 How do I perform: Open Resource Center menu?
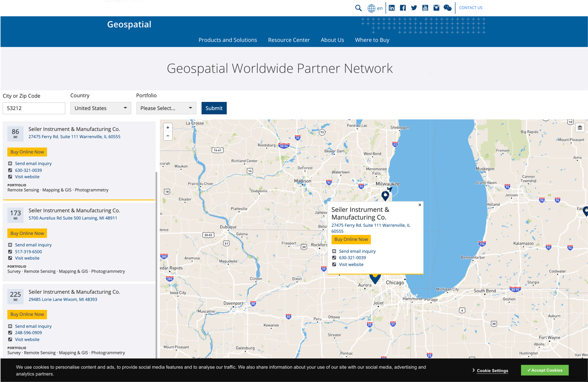289,40
